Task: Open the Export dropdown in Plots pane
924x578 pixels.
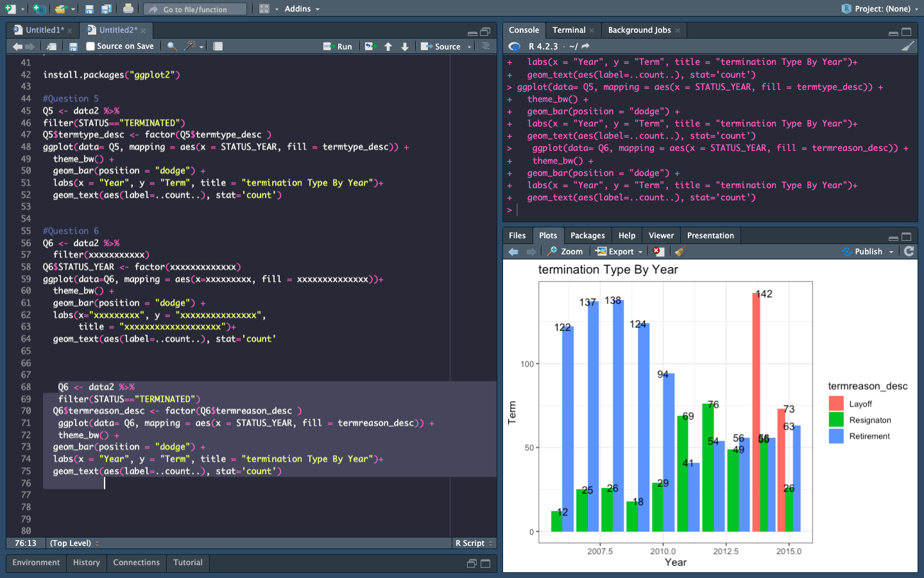Action: 619,252
